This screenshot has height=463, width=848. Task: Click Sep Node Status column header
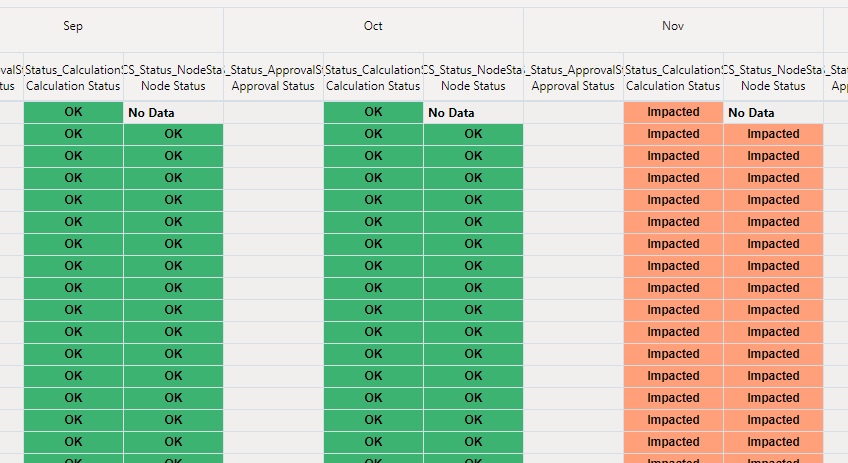pyautogui.click(x=174, y=77)
